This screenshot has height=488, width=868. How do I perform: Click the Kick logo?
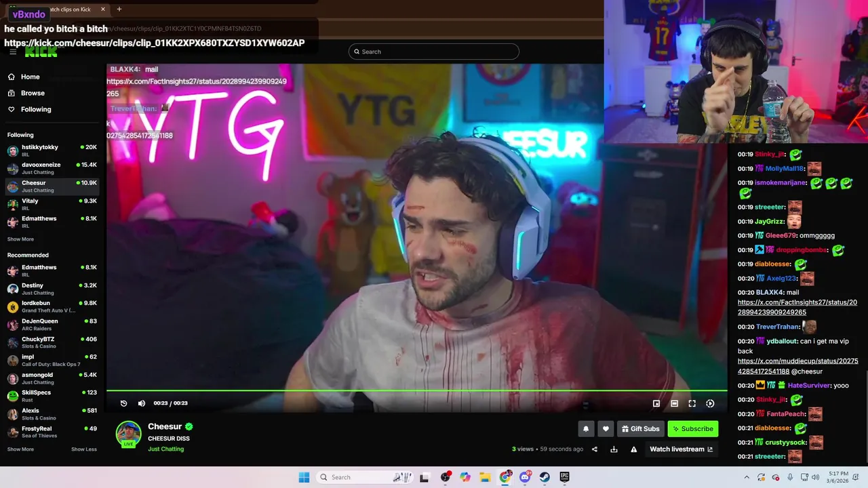(x=41, y=52)
